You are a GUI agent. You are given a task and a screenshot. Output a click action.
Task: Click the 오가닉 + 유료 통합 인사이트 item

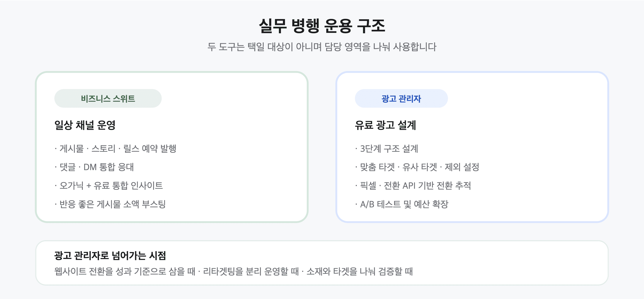(x=109, y=186)
